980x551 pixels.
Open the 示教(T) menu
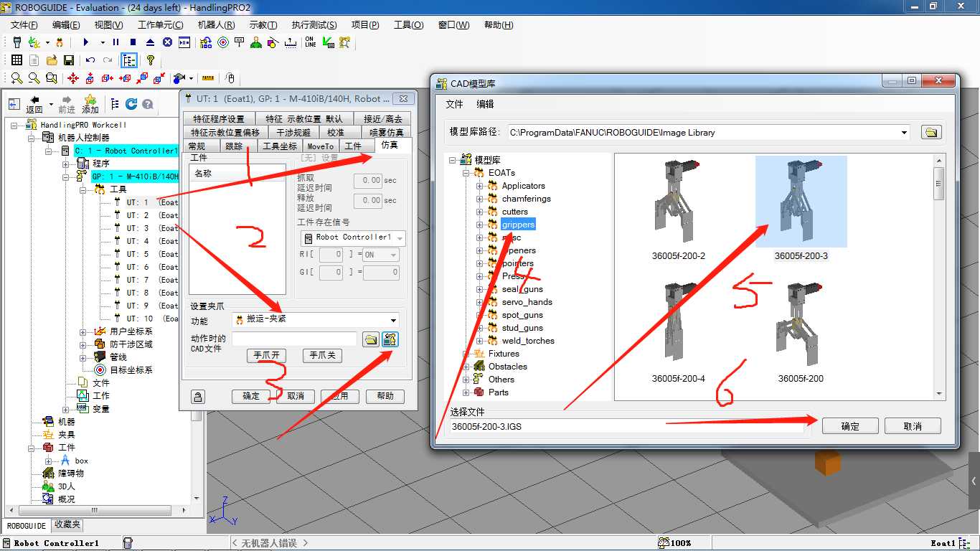[263, 24]
